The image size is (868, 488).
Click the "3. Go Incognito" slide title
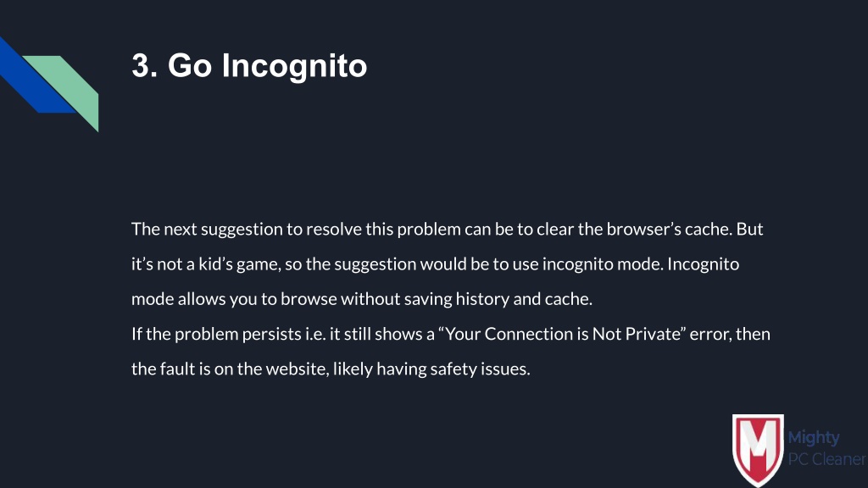click(x=249, y=66)
